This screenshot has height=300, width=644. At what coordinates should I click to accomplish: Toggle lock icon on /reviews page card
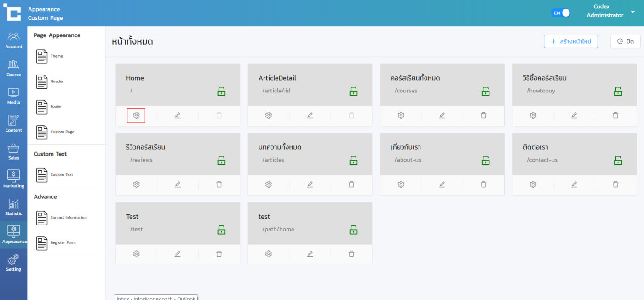tap(221, 160)
